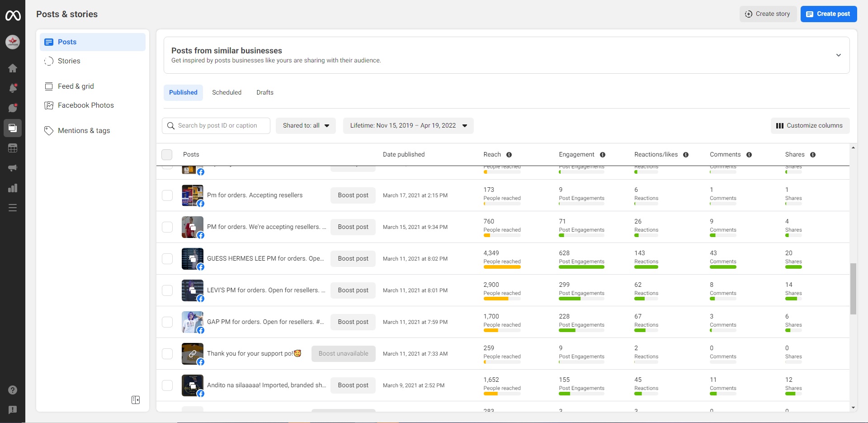Collapse the side panel icon
Screen dimensions: 868x423
point(136,400)
